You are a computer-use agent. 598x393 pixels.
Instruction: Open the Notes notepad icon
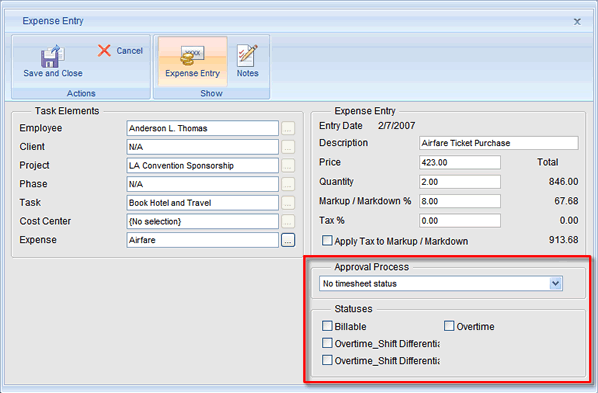point(247,55)
